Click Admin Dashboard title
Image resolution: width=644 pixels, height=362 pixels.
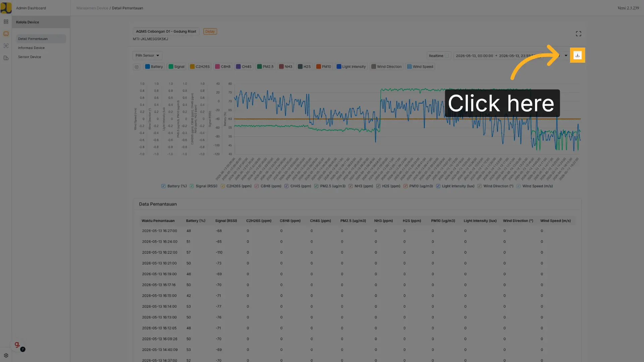(31, 8)
